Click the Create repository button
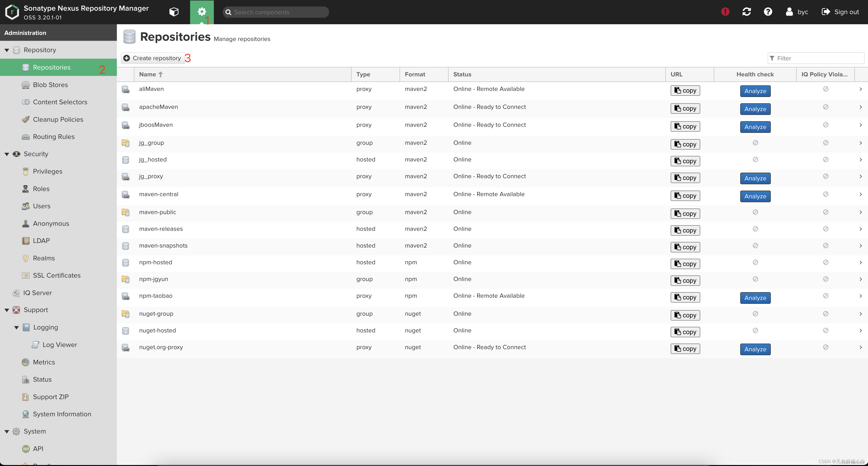 tap(153, 58)
